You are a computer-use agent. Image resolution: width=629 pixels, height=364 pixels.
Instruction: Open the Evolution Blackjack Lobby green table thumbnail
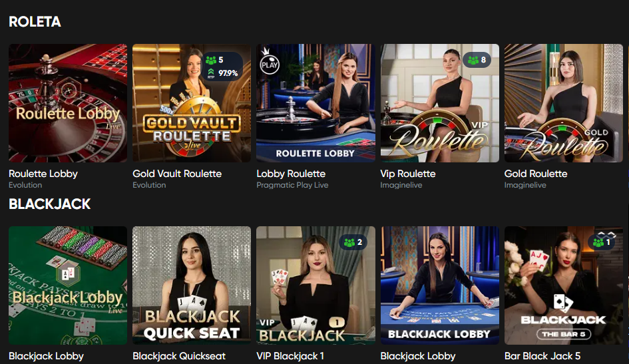(68, 285)
